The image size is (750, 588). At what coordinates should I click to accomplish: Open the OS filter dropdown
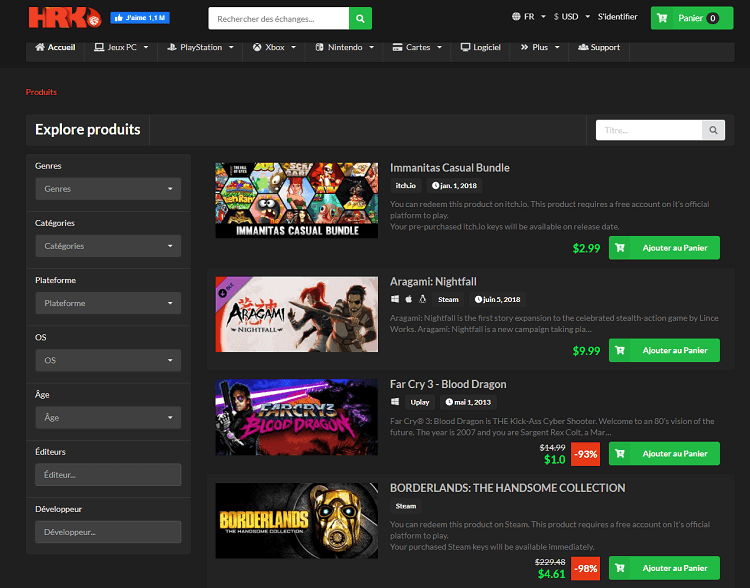108,360
